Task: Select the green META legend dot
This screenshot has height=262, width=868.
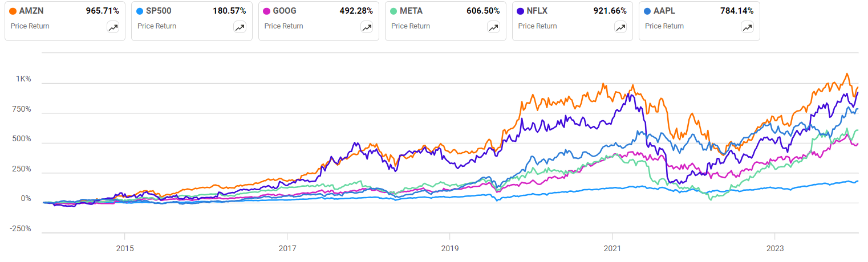Action: coord(394,11)
